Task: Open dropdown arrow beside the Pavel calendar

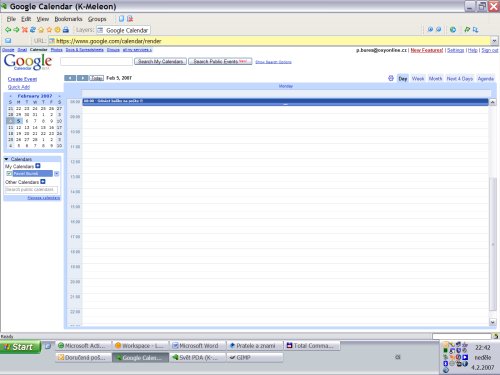Action: tap(57, 174)
